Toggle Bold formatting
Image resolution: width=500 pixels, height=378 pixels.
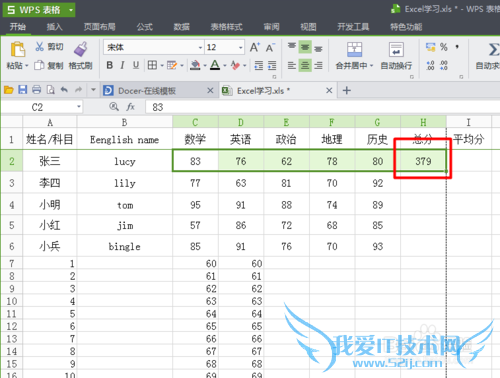point(109,65)
